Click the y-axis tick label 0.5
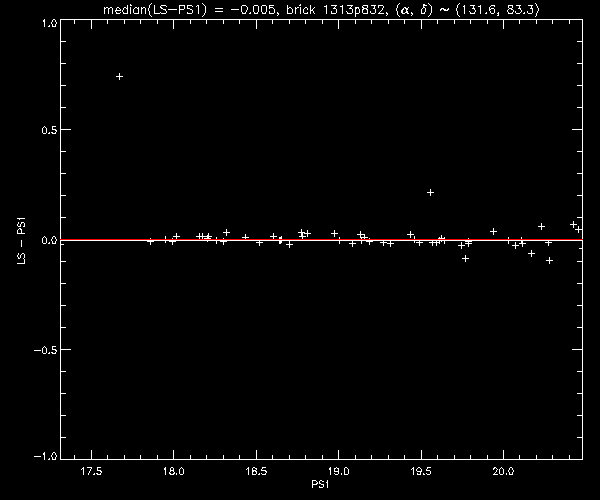600x500 pixels. point(49,130)
